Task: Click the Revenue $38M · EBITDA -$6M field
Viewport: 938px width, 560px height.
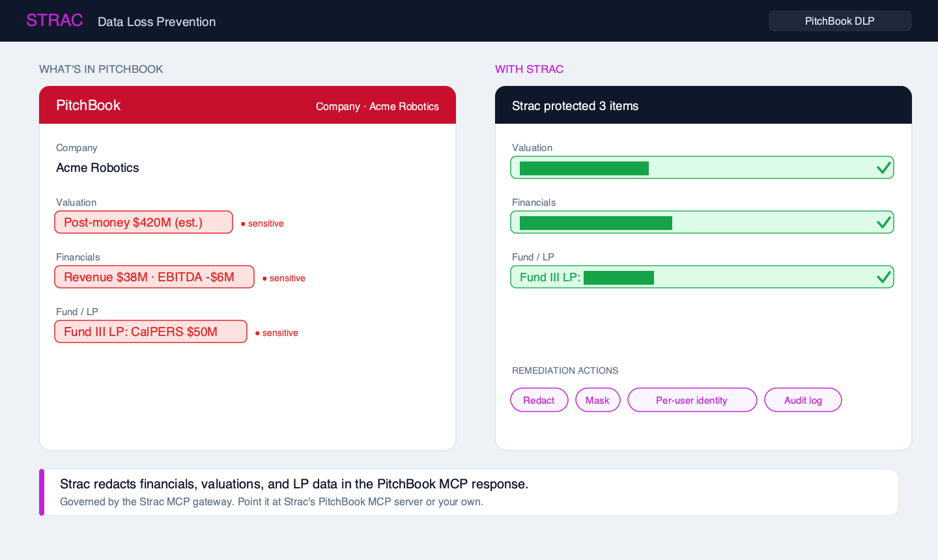Action: (154, 277)
